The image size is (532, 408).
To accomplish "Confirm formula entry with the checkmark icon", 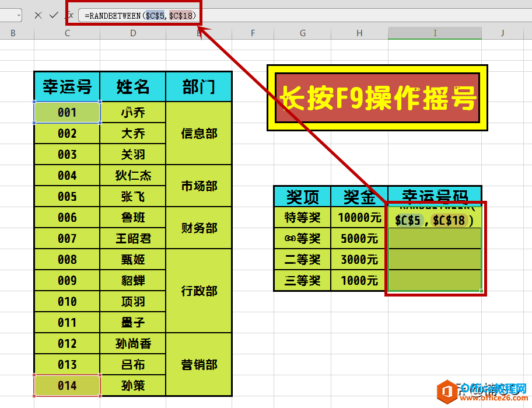I will click(x=54, y=15).
